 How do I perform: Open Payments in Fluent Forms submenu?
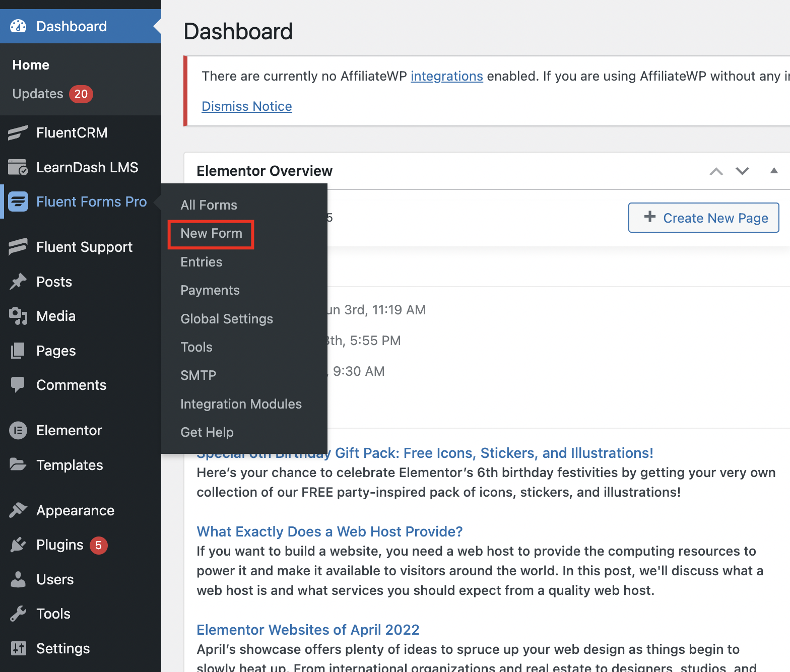(x=210, y=290)
